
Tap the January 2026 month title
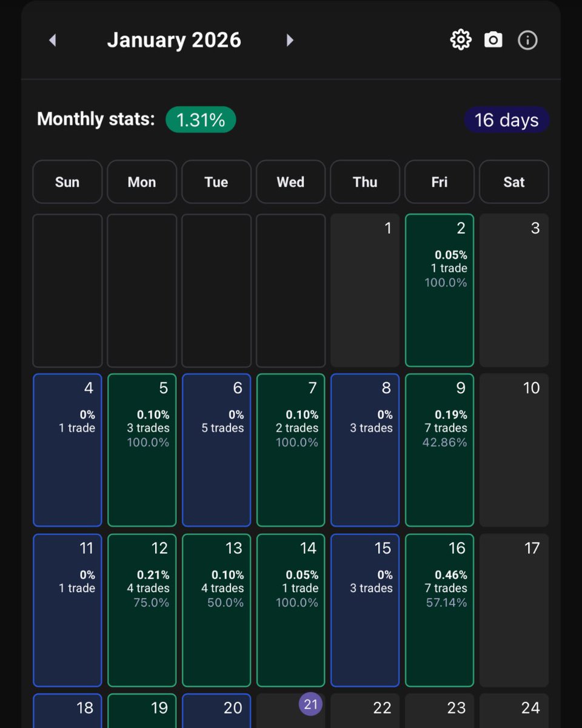click(x=174, y=40)
